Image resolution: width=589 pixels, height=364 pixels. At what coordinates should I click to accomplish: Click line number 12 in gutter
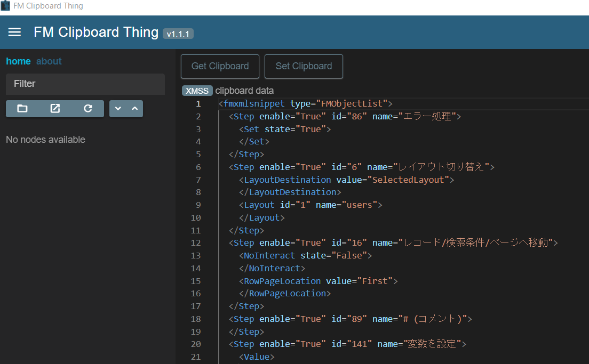point(196,243)
